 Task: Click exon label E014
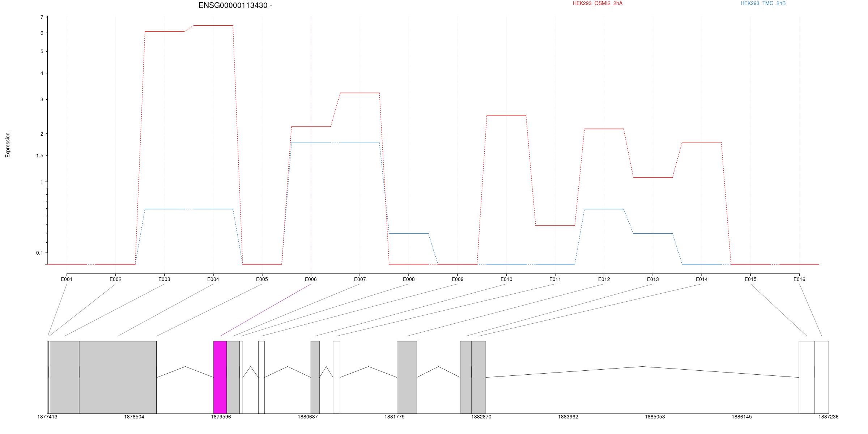[x=702, y=279]
